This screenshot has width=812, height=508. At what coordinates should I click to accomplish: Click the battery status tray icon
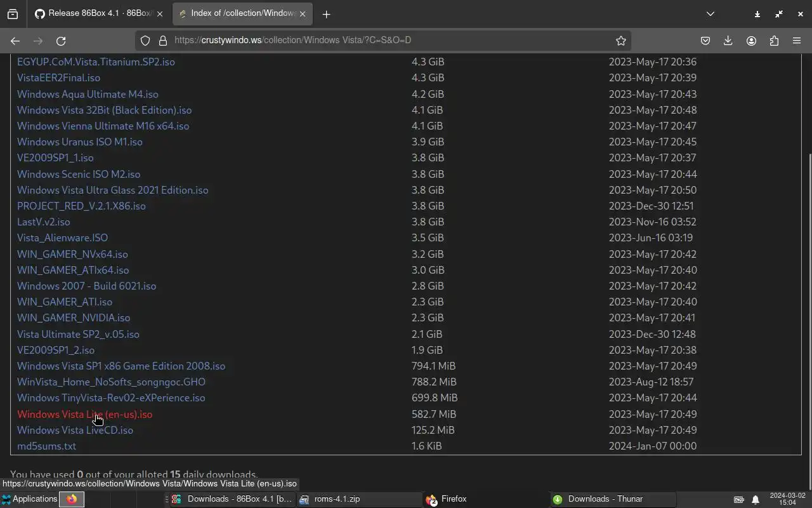pos(739,500)
